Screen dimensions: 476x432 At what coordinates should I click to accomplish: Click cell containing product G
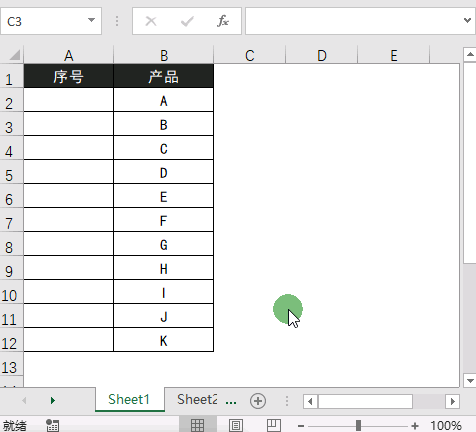[x=164, y=244]
